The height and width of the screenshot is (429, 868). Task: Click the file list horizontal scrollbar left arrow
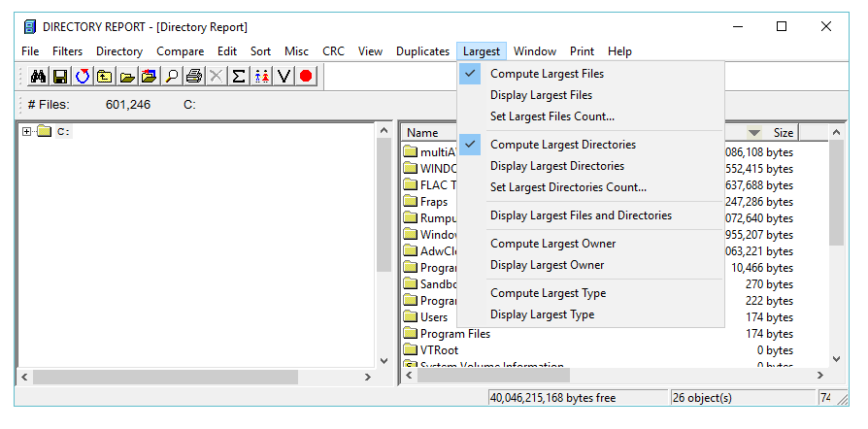click(410, 376)
